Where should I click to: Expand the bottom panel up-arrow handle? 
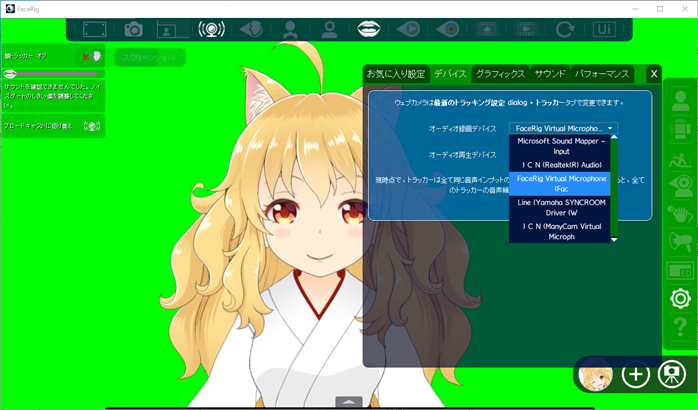pyautogui.click(x=349, y=402)
